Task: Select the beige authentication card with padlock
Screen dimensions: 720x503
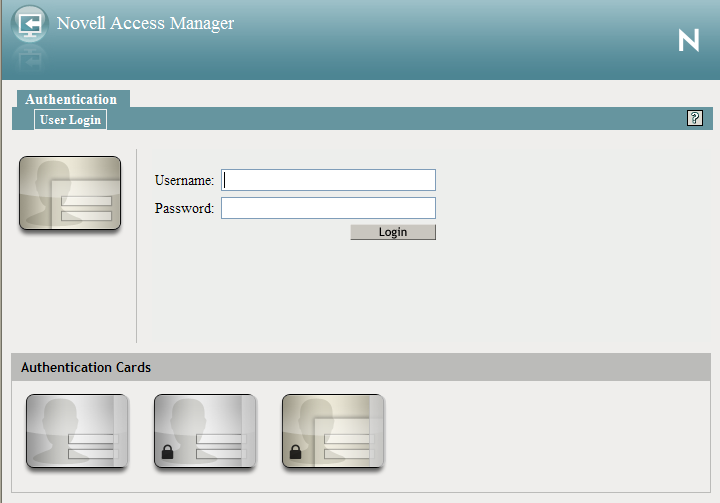Action: (x=333, y=431)
